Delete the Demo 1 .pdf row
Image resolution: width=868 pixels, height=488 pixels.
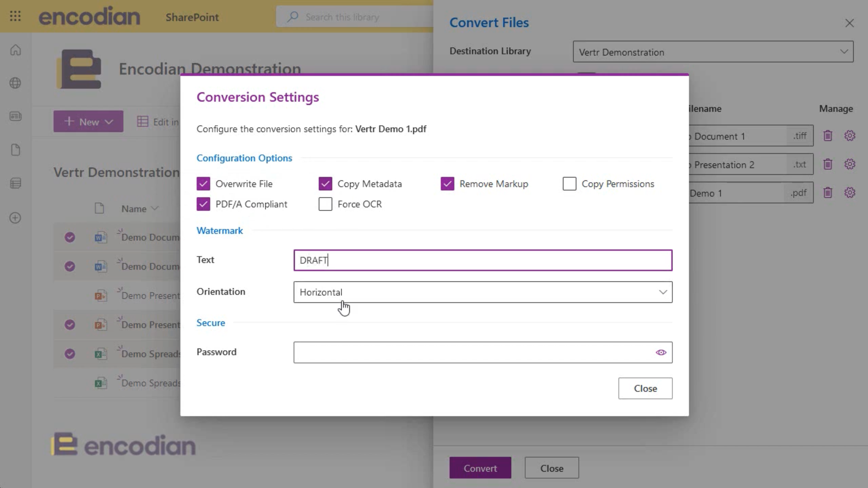[828, 192]
